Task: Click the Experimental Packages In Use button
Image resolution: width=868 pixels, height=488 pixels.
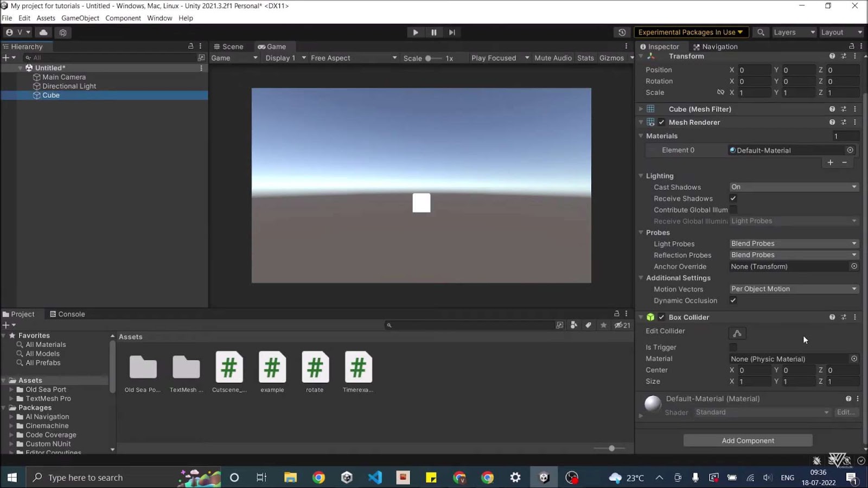Action: (x=691, y=33)
